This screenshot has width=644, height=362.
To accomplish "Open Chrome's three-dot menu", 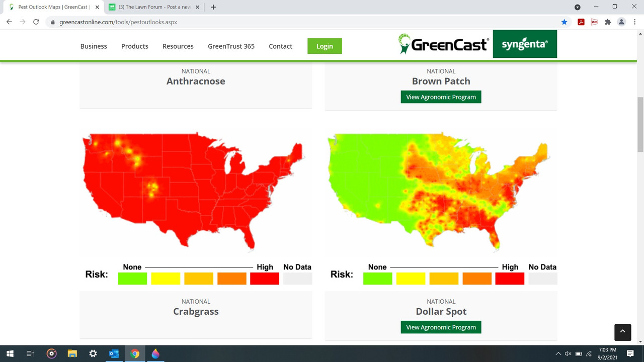I will (x=635, y=22).
